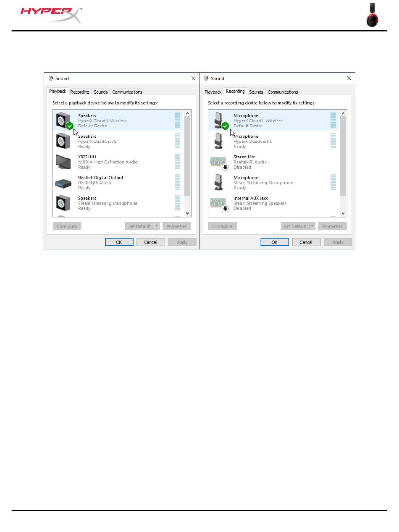Viewport: 399px width, 532px height.
Task: Switch to Recording tab in left Sound window
Action: tap(80, 92)
